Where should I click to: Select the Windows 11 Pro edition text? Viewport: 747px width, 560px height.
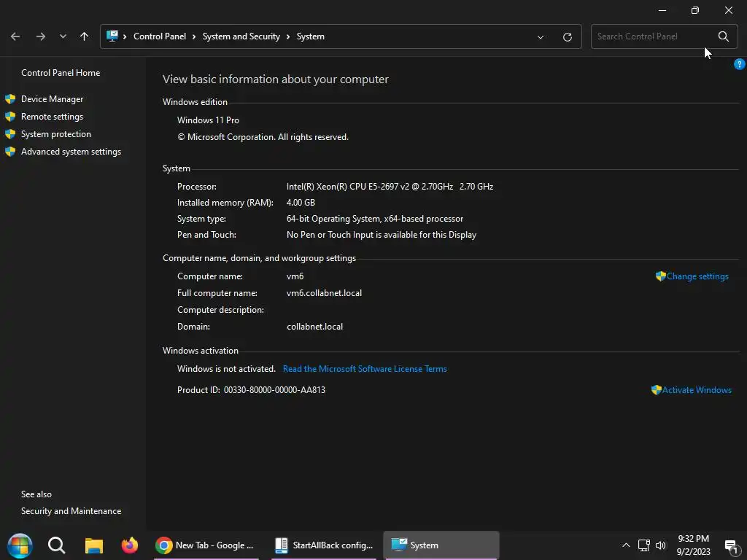click(x=208, y=120)
